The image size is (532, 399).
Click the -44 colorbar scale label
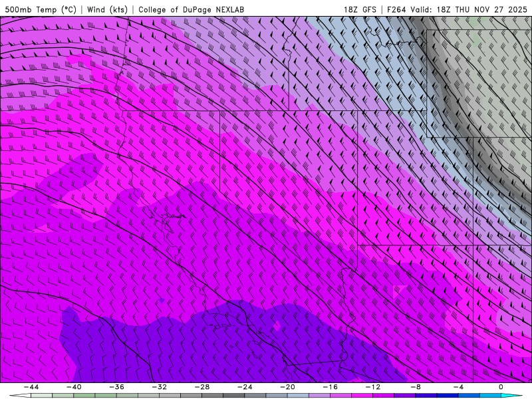[31, 387]
